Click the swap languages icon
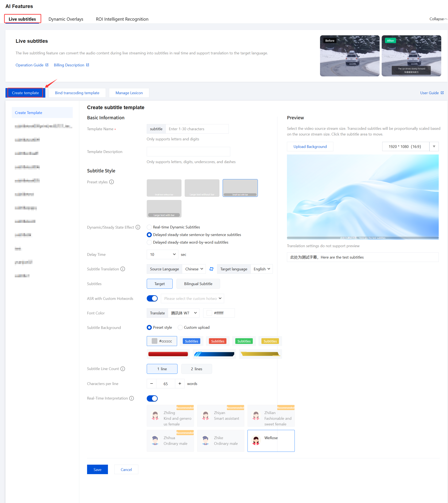 [x=211, y=269]
